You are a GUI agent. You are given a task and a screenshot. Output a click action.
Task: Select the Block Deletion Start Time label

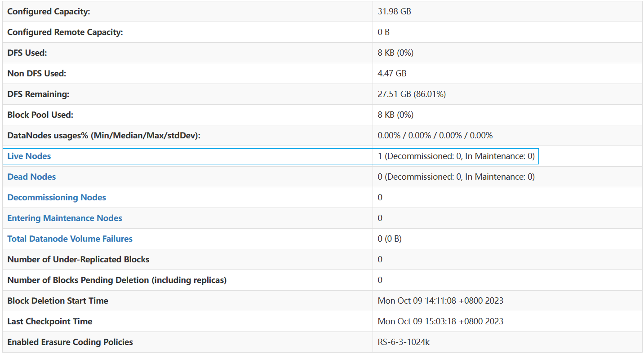pyautogui.click(x=58, y=301)
